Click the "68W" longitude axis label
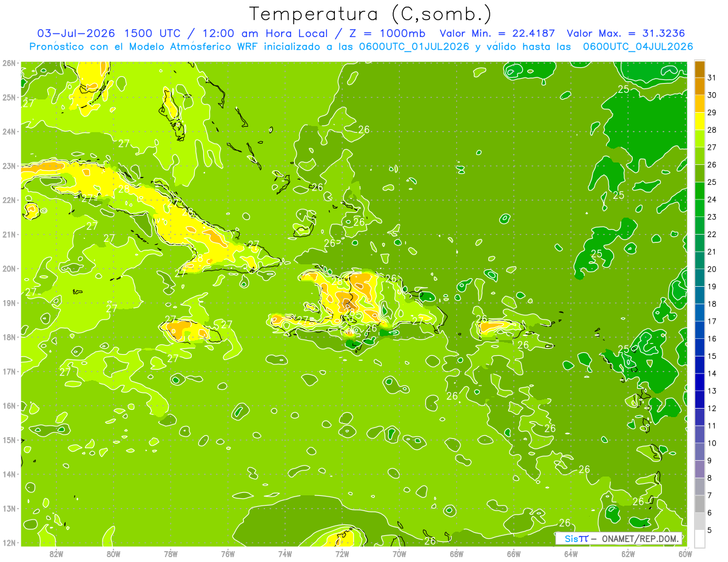Viewport: 728px width, 562px height. click(456, 554)
